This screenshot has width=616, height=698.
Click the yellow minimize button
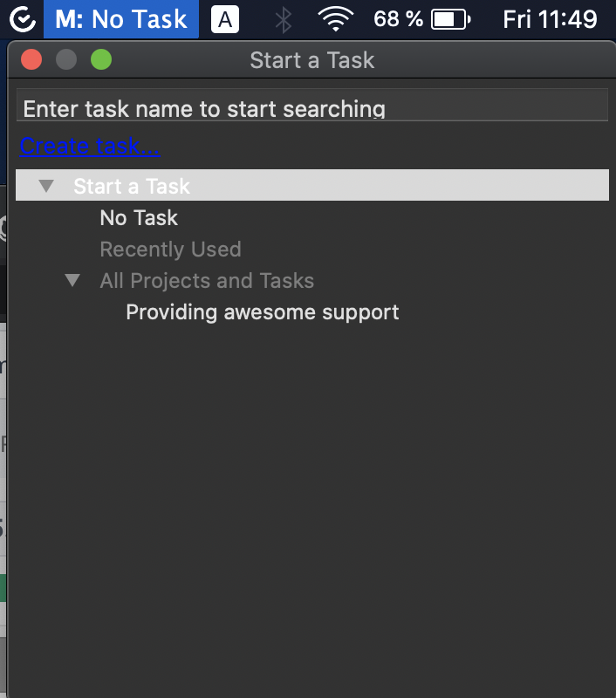(x=65, y=58)
